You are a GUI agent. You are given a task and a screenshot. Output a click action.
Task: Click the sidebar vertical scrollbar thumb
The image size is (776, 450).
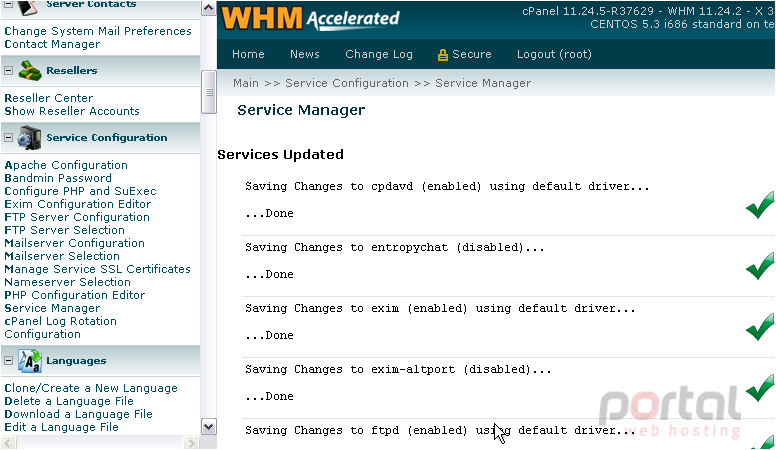(x=209, y=93)
